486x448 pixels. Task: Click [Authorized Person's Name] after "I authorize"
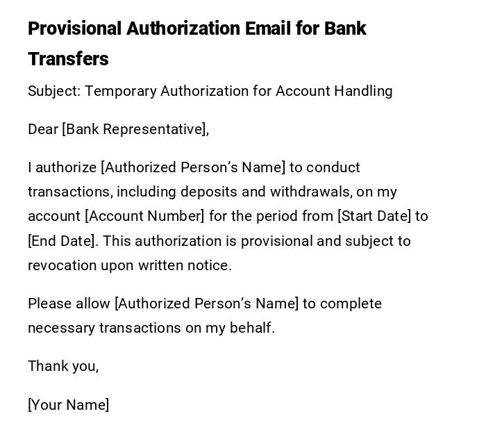pos(193,167)
